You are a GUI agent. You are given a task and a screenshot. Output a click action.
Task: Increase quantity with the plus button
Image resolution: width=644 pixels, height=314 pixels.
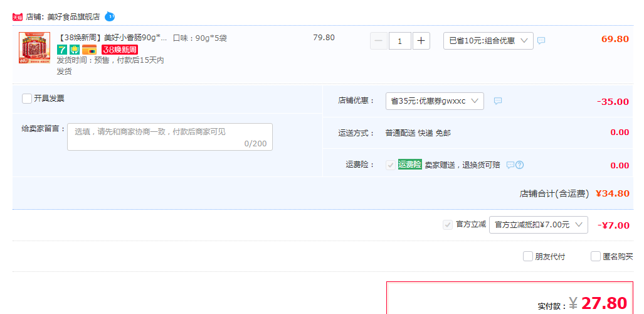pos(421,41)
